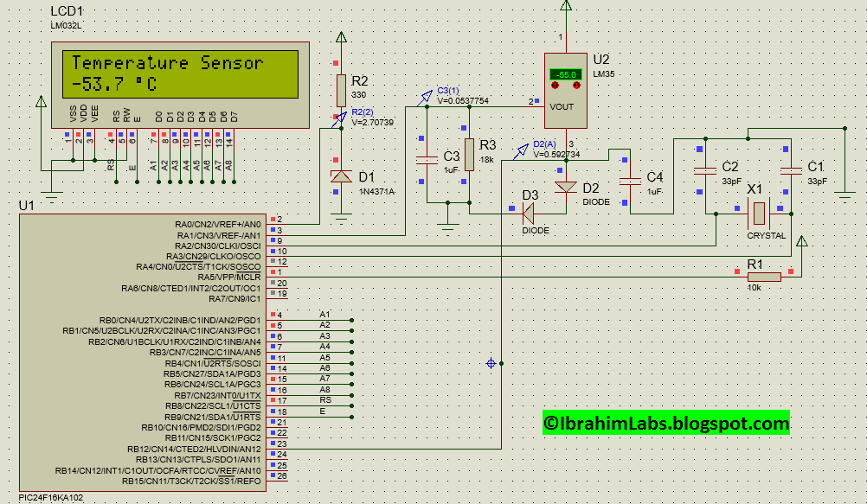Select zener diode D1 1N4371A

pyautogui.click(x=339, y=175)
